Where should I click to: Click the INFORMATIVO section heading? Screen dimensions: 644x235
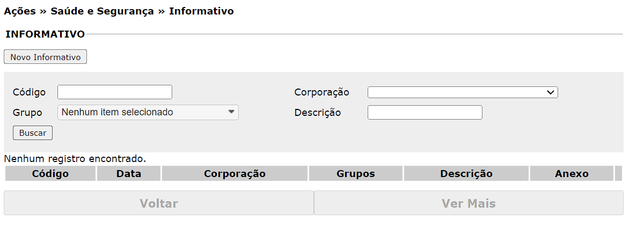pyautogui.click(x=45, y=34)
